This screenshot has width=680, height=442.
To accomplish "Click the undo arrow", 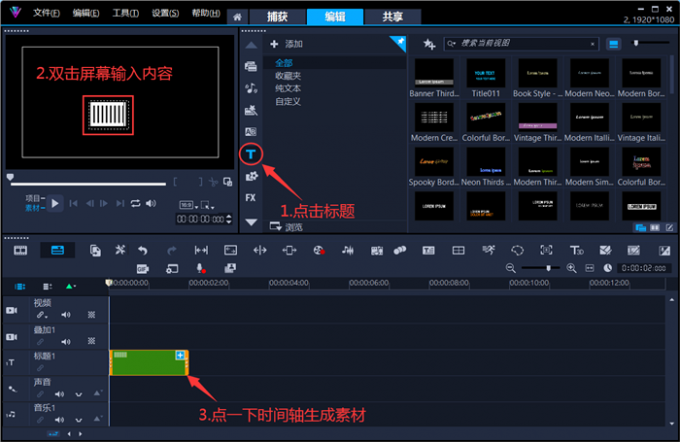I will (x=143, y=250).
